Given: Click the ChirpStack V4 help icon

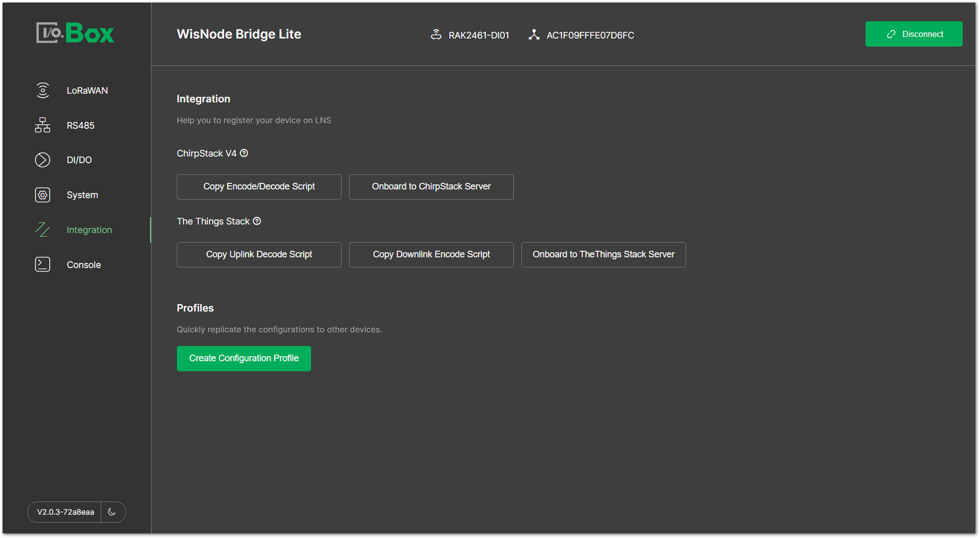Looking at the screenshot, I should tap(244, 153).
